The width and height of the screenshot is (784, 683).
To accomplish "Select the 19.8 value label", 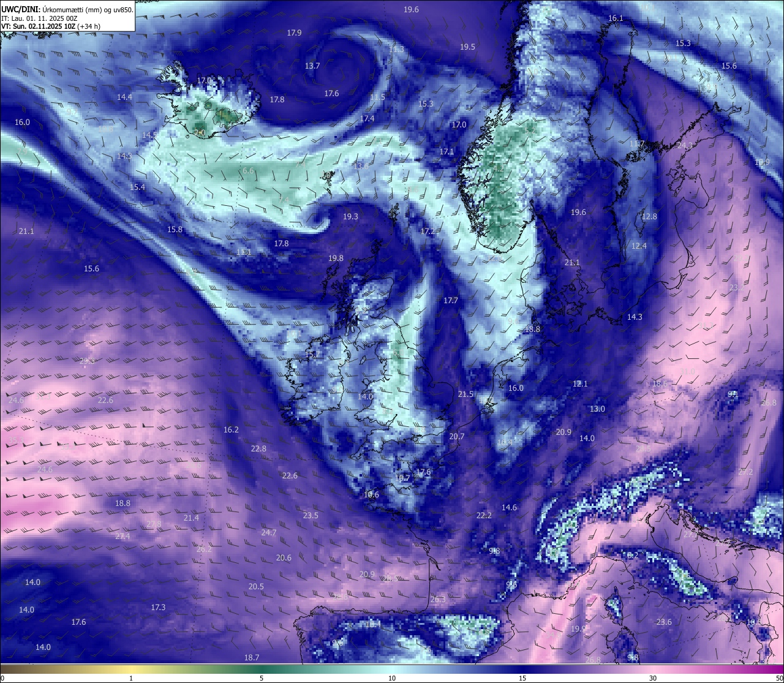I will 336,258.
